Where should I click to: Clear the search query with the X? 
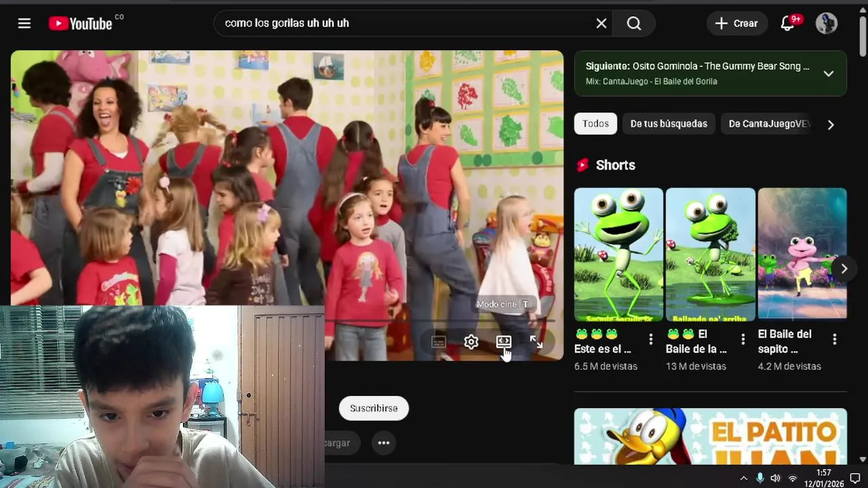point(601,24)
